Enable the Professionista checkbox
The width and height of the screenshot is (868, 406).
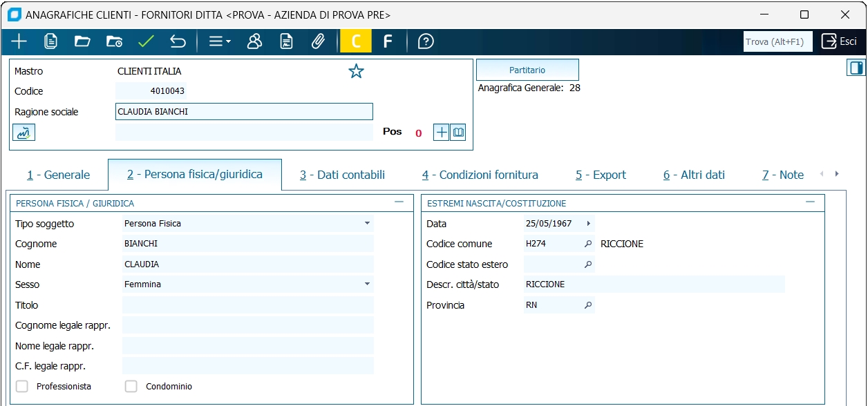pyautogui.click(x=22, y=387)
